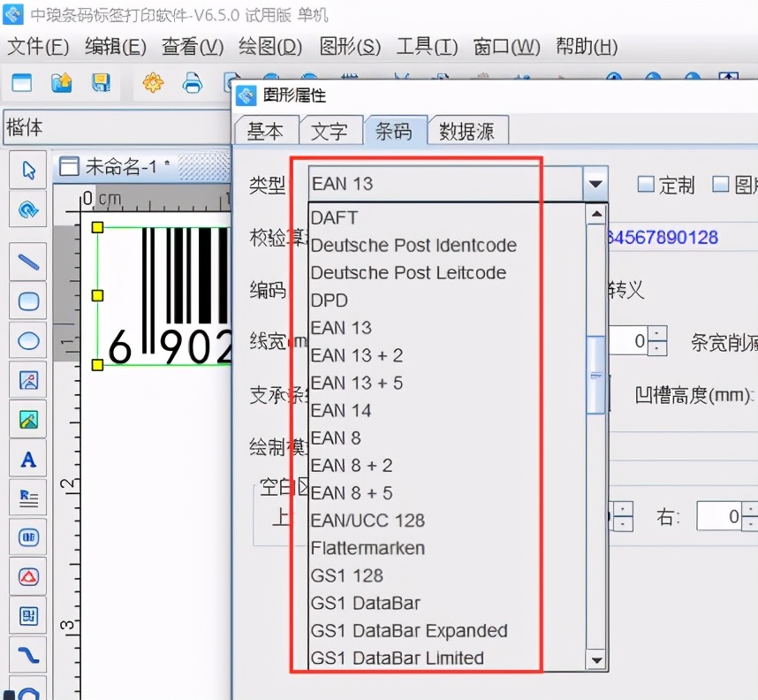Viewport: 758px width, 700px height.
Task: Choose Deutsche Post Identcode option
Action: 447,246
